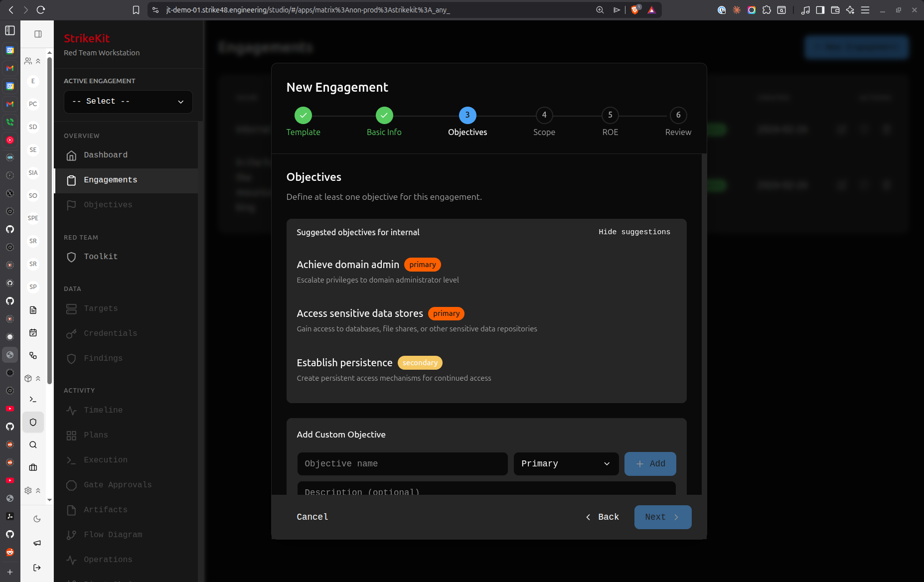924x582 pixels.
Task: Bookmark this page in the address bar
Action: pos(136,10)
